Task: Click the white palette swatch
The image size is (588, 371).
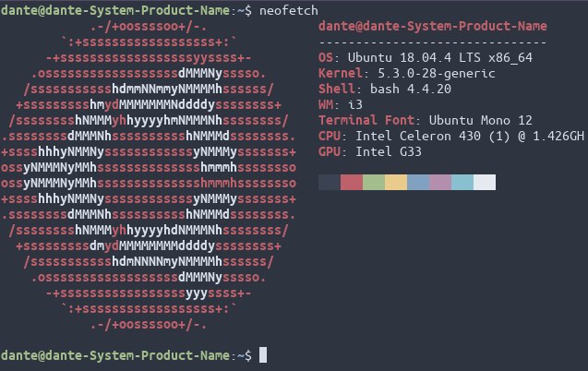Action: [x=484, y=182]
